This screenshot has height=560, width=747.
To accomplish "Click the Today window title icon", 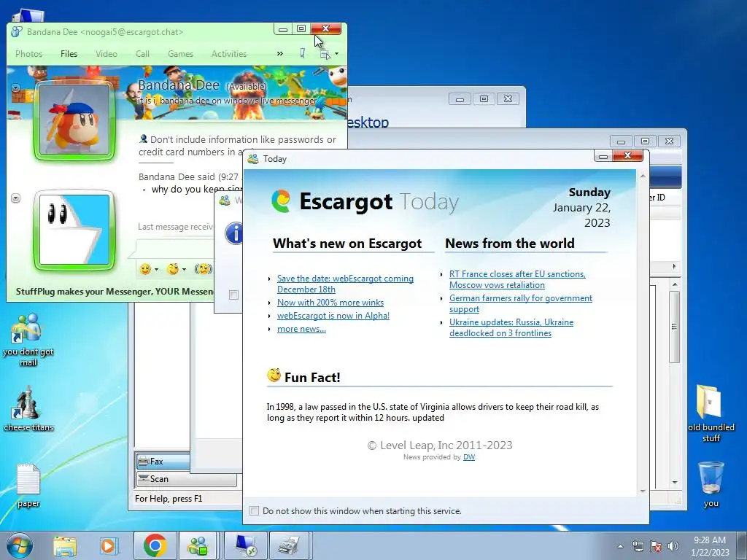I will click(x=253, y=158).
